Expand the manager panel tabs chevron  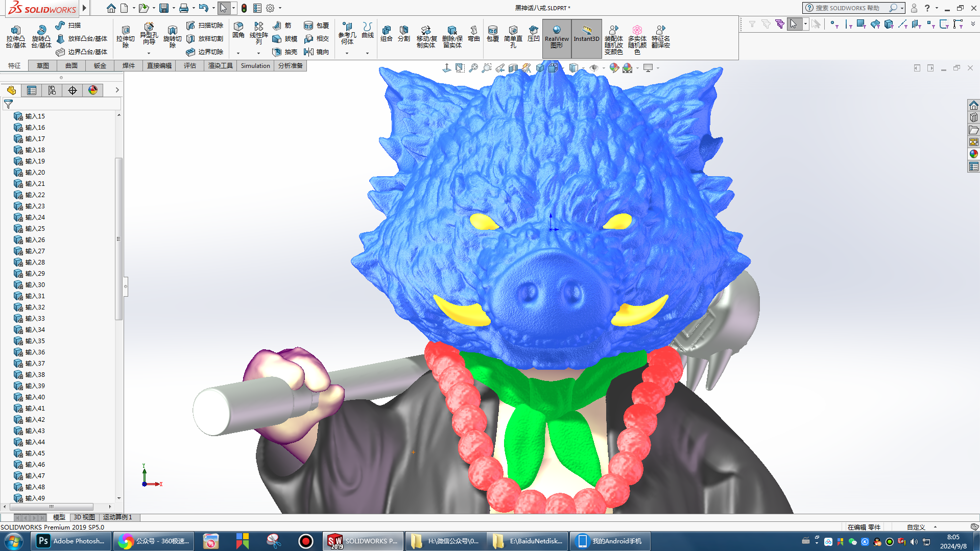tap(117, 90)
